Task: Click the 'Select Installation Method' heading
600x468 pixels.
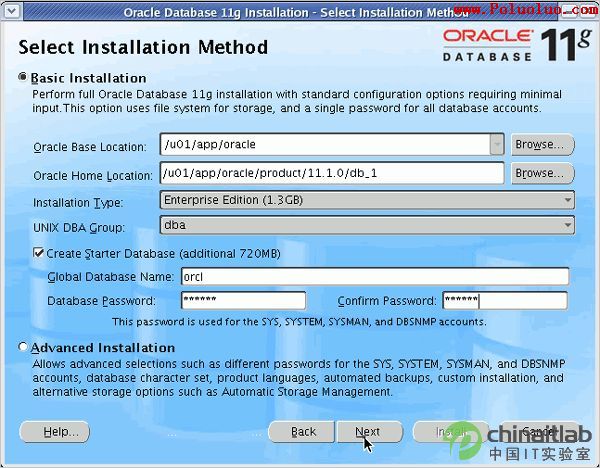Action: (143, 47)
